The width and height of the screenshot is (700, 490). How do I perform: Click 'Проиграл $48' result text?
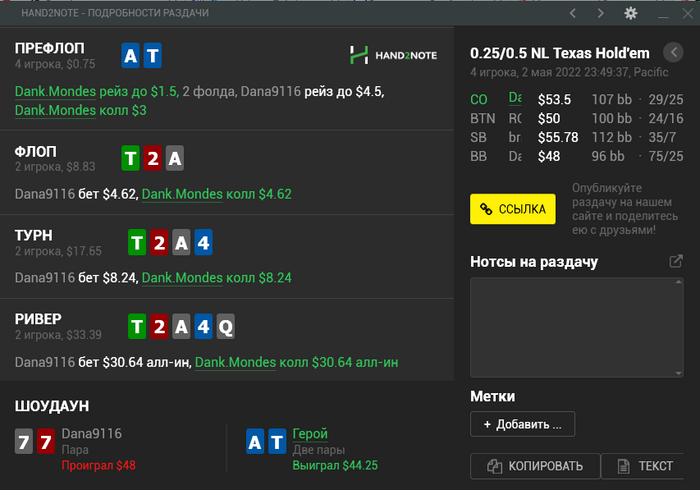[x=99, y=465]
